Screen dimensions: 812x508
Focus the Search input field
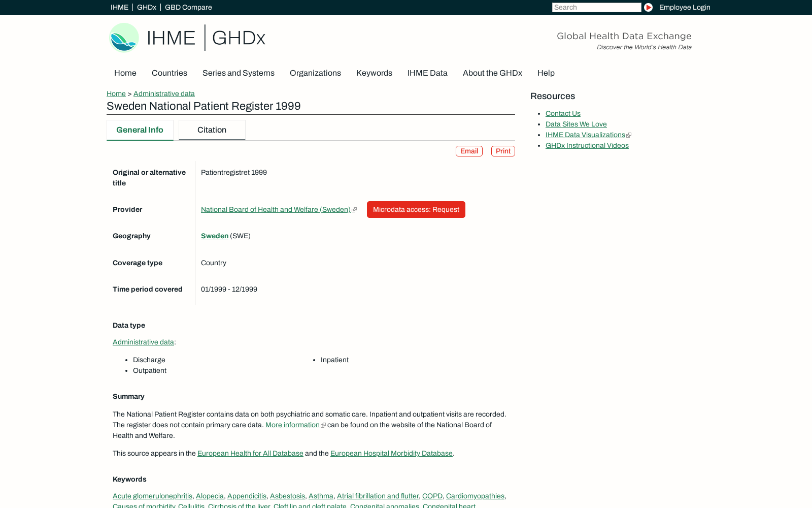(x=597, y=7)
